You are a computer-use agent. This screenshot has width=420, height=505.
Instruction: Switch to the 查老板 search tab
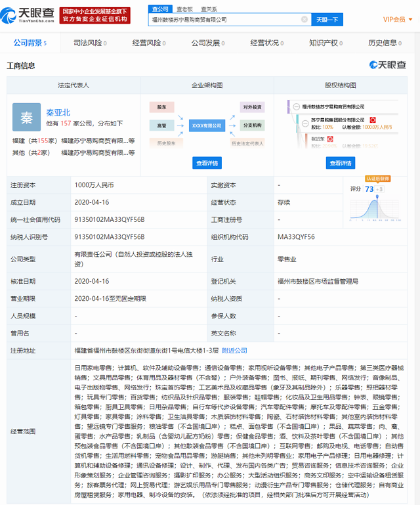click(x=185, y=9)
